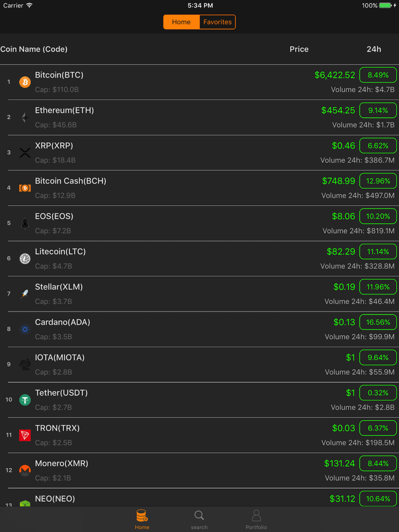Tap the Ethereum diamond logo icon

(x=25, y=117)
